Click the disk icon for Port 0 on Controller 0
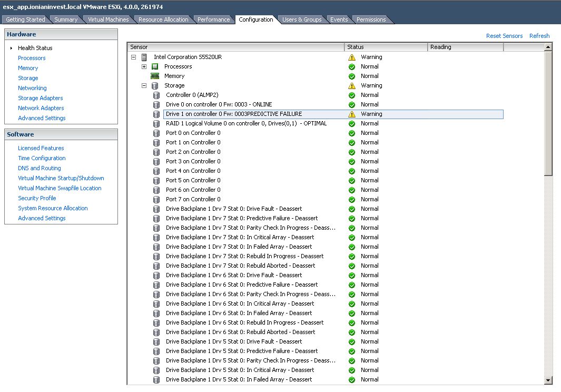Image resolution: width=561 pixels, height=392 pixels. [156, 133]
